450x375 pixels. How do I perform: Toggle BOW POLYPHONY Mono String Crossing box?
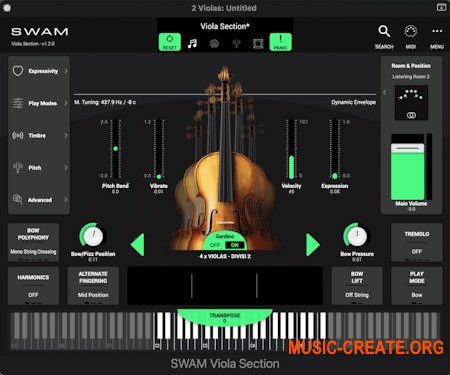point(33,242)
